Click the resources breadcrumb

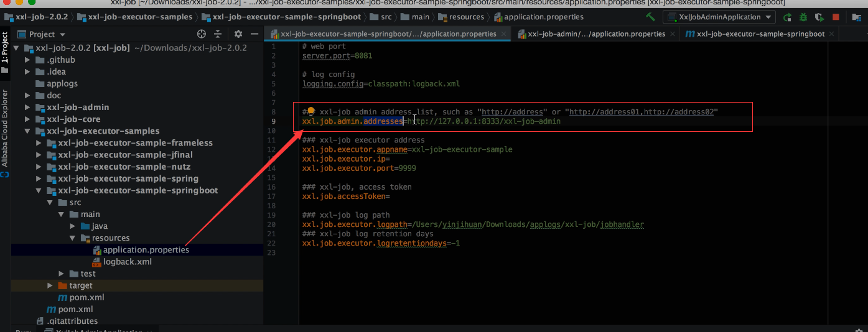point(461,17)
